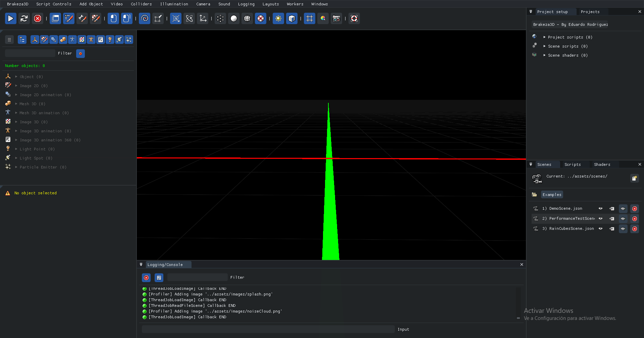Viewport: 644px width, 338px height.
Task: Switch to the Shaders tab
Action: click(602, 164)
